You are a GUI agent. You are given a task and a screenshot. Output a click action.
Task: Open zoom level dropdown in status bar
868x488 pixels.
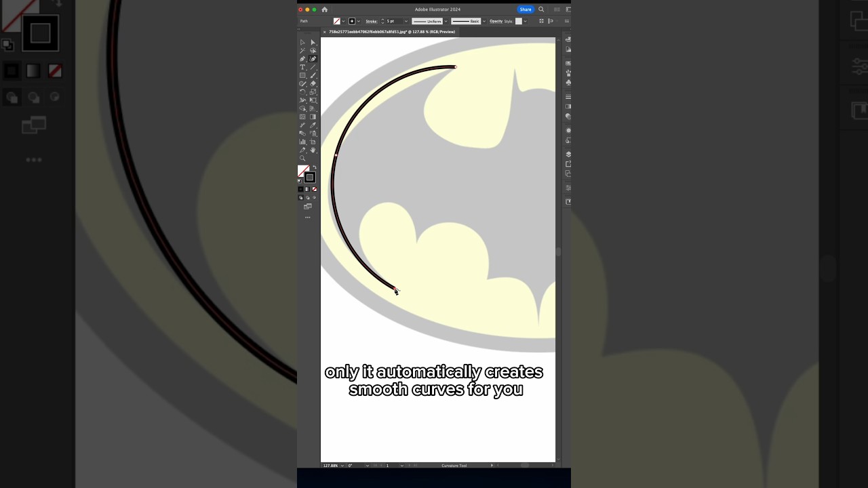point(342,466)
